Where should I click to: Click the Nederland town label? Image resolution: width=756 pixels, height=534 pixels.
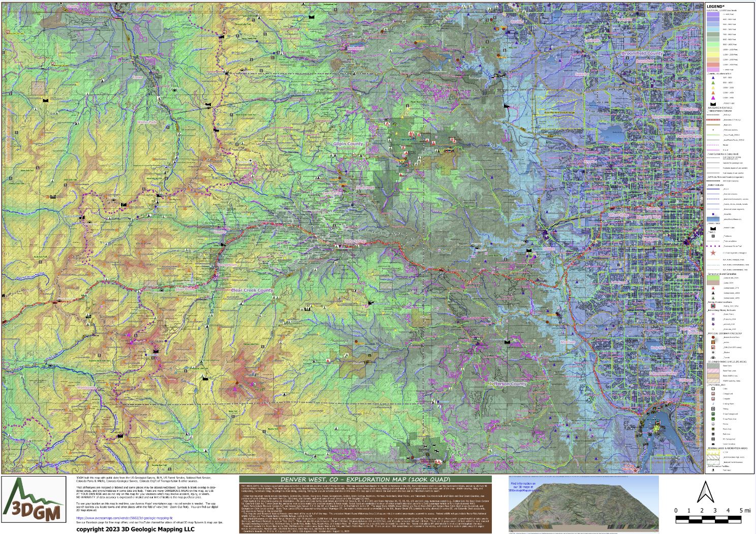click(x=356, y=48)
